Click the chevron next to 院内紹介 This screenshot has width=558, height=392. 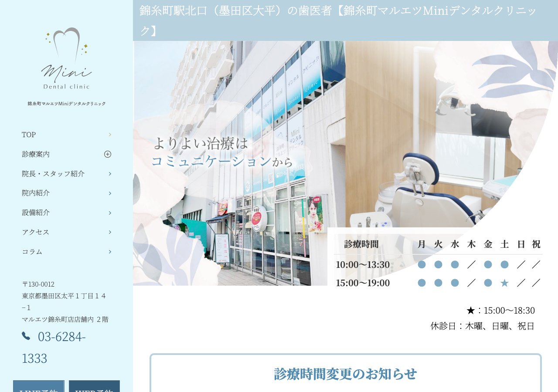[x=110, y=193]
